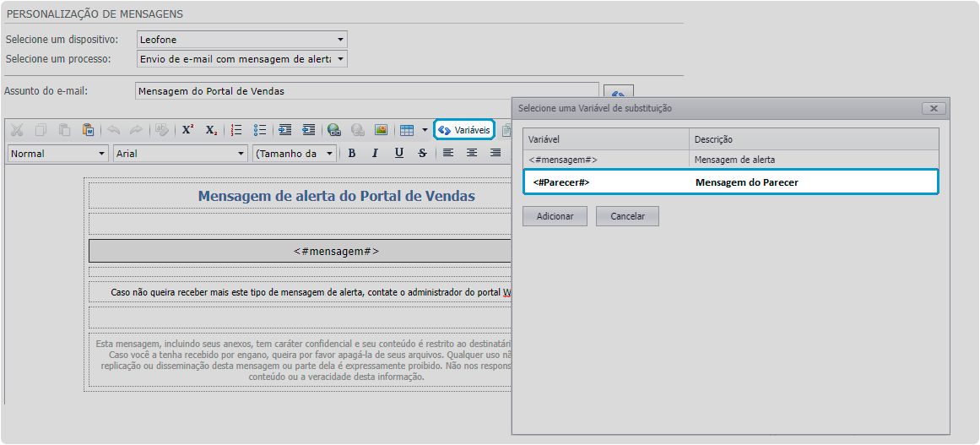The height and width of the screenshot is (445, 980).
Task: Open the Normal paragraph style dropdown
Action: 58,154
